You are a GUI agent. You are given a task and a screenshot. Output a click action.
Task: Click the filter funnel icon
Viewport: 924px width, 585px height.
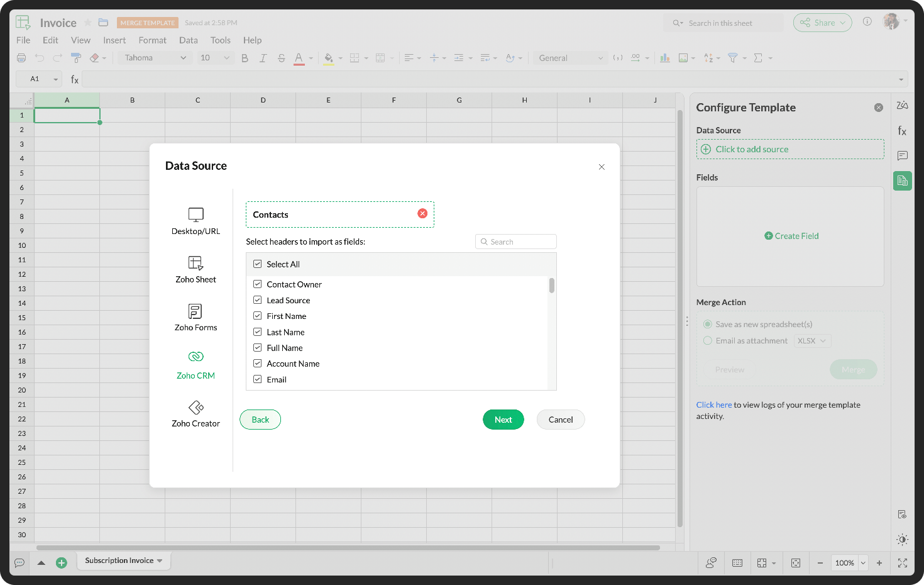coord(732,58)
